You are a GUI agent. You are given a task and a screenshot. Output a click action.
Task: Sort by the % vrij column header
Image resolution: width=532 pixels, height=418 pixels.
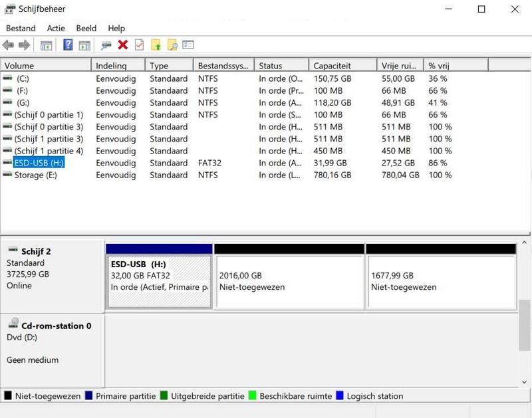[x=456, y=65]
